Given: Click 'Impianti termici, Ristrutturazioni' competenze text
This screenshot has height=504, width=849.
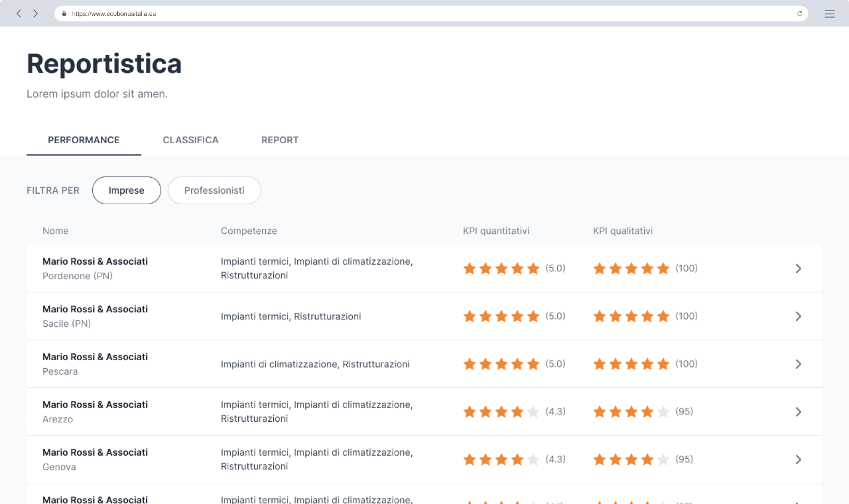Looking at the screenshot, I should 291,317.
